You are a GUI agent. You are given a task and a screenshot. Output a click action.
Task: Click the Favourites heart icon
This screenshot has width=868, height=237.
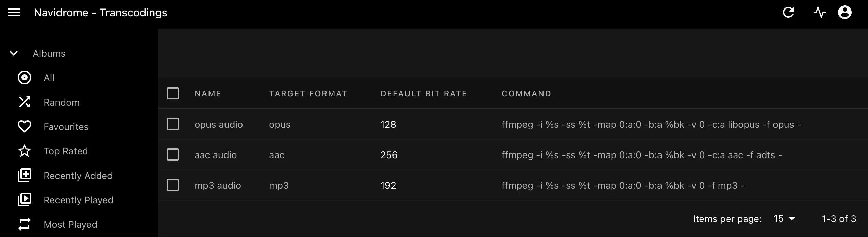point(24,127)
